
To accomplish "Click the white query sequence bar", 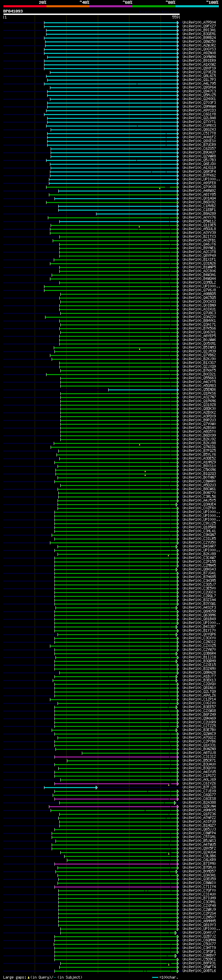I will tap(92, 14).
